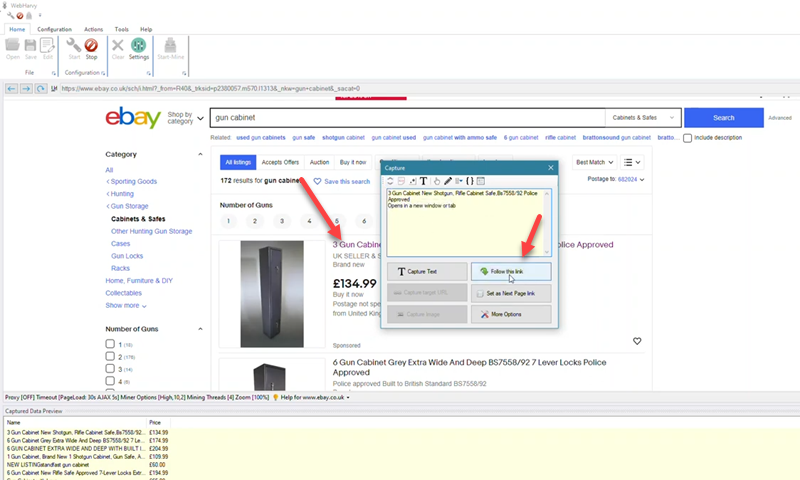Click the curly braces icon in Capture toolbar

469,181
